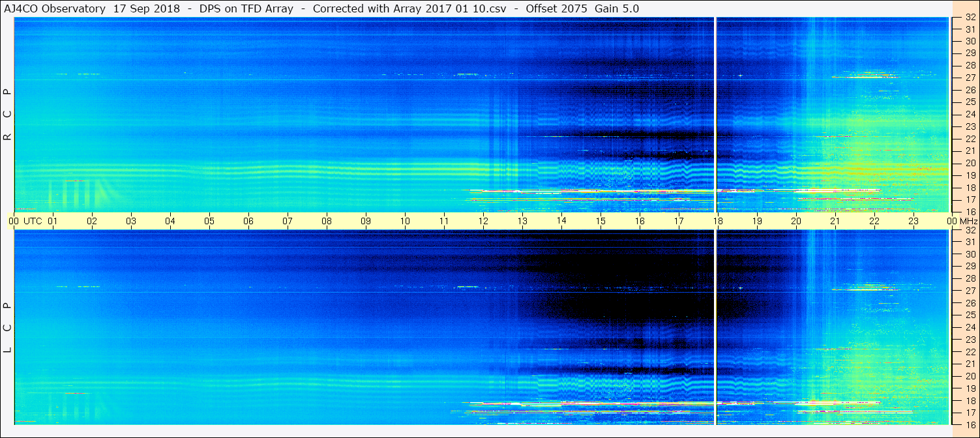Click the "UTC" label on the time axis
This screenshot has width=980, height=438.
[33, 221]
